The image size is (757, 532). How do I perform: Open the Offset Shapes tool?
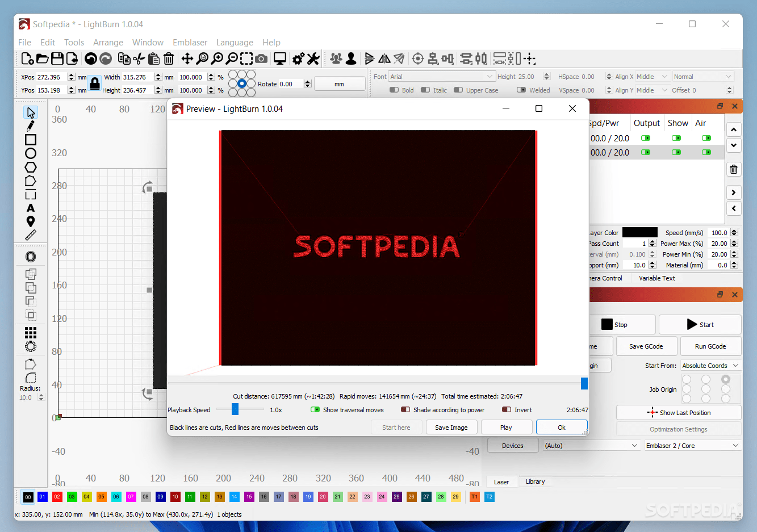coord(30,256)
